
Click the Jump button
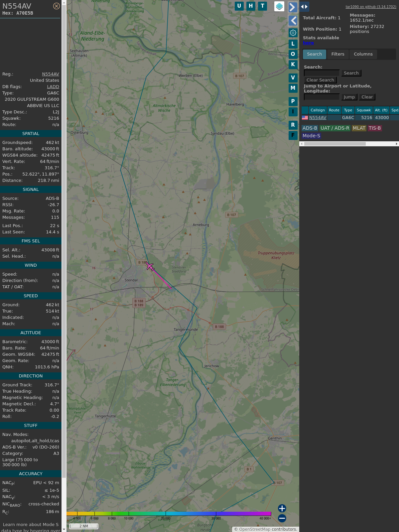tap(349, 97)
